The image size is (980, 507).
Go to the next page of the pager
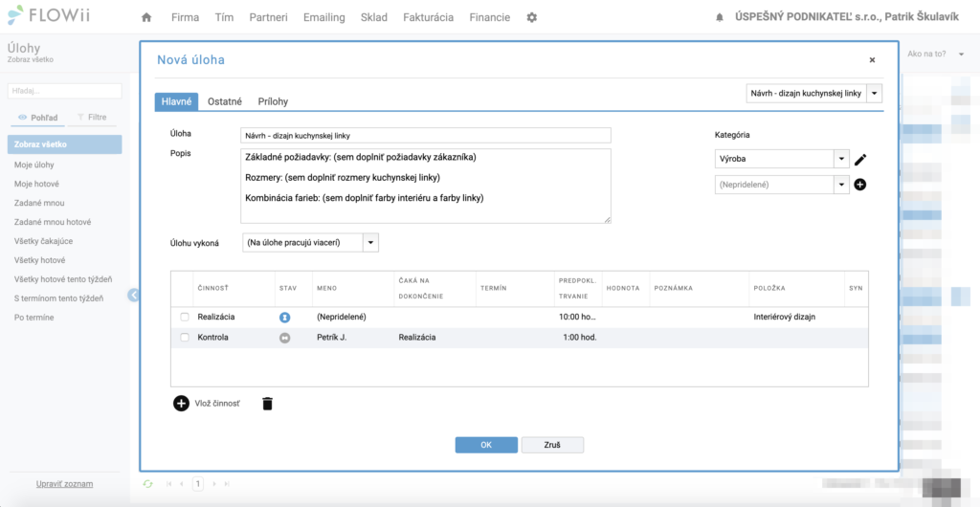pyautogui.click(x=214, y=484)
